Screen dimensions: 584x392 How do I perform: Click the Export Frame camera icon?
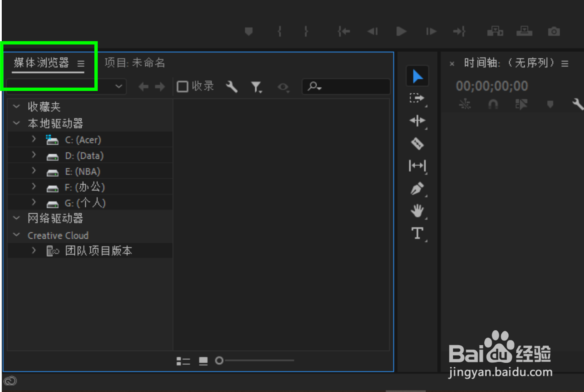point(554,32)
